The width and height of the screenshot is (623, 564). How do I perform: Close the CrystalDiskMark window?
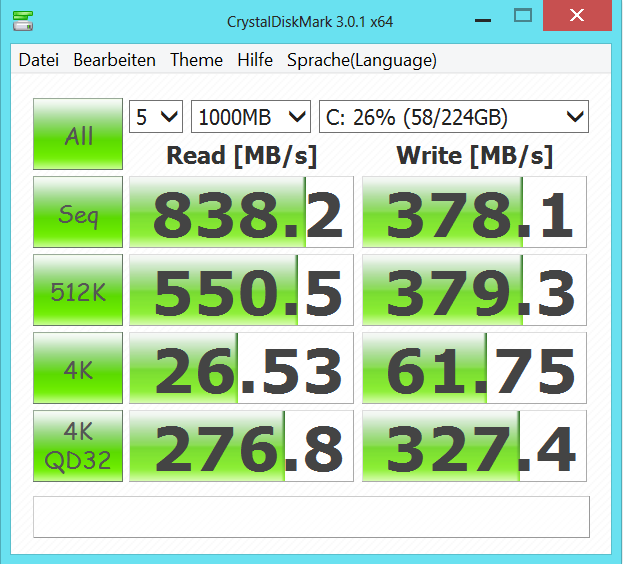(577, 15)
